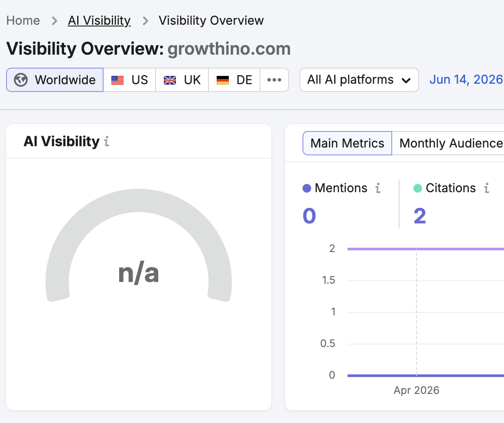Click the growthino.com domain title
The width and height of the screenshot is (504, 423).
tap(229, 49)
